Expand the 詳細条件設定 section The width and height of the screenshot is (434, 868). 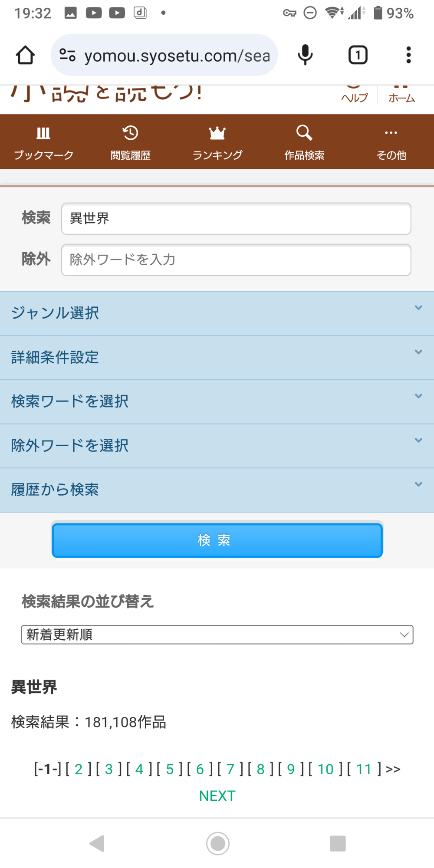(217, 357)
